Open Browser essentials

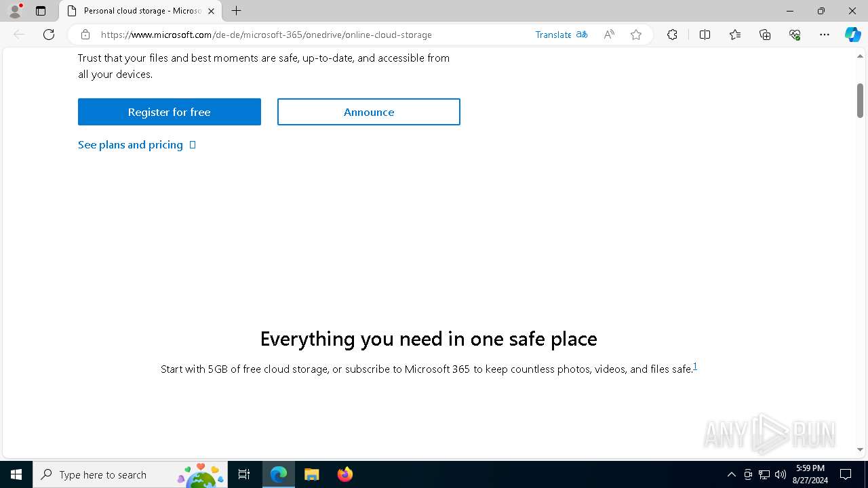click(795, 35)
